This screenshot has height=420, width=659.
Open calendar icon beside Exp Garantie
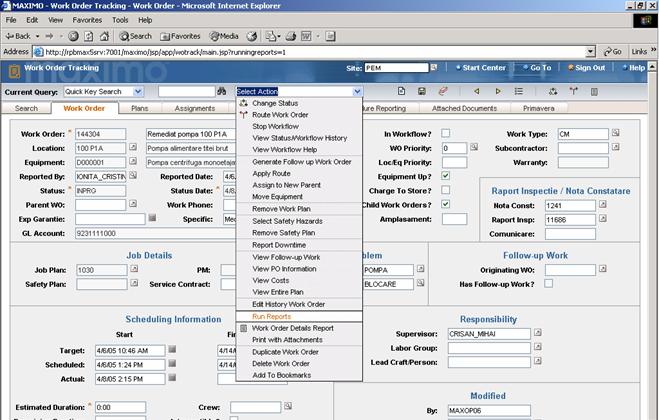(152, 218)
